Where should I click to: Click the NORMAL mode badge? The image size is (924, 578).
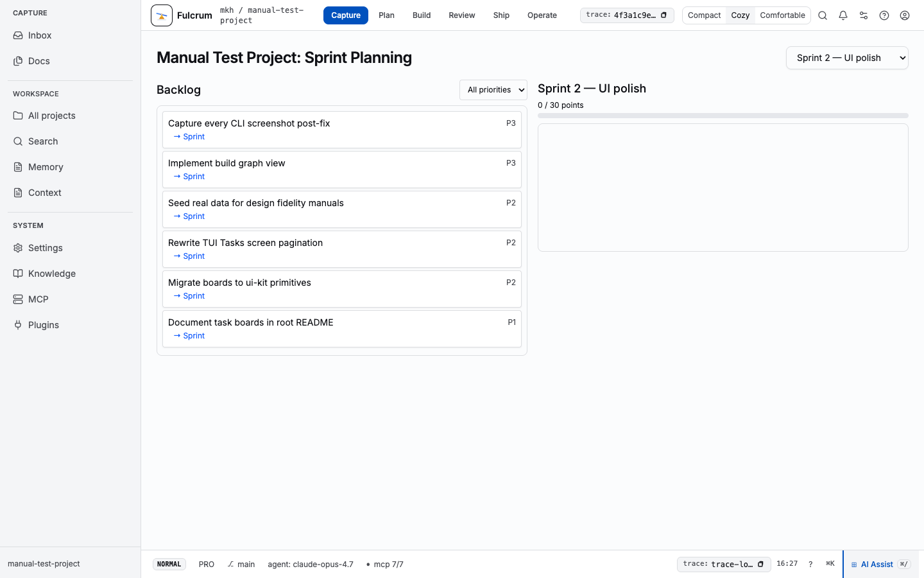[x=169, y=565]
